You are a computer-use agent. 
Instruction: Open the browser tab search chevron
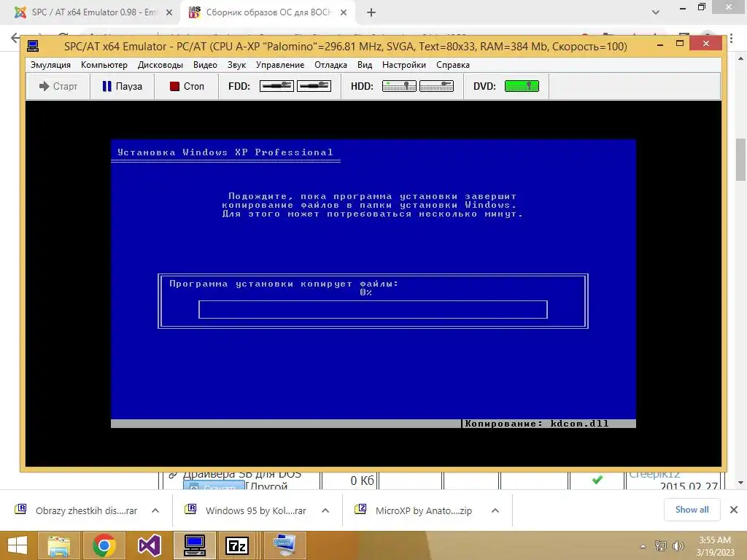pyautogui.click(x=656, y=12)
